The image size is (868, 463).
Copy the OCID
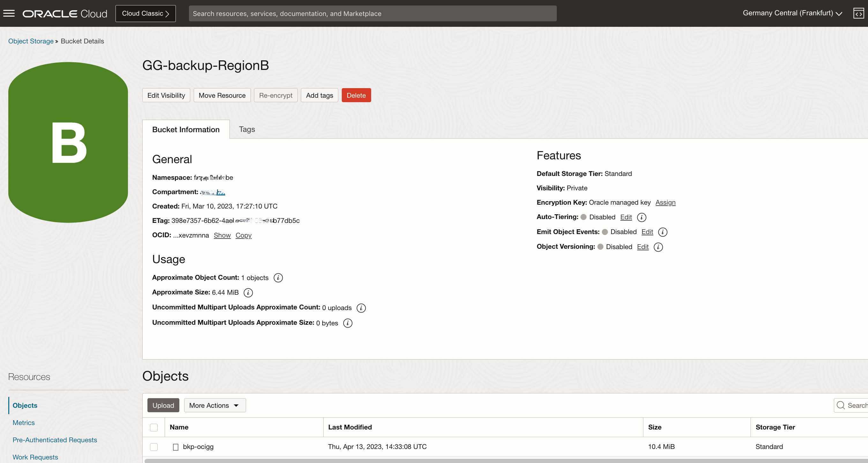click(243, 235)
